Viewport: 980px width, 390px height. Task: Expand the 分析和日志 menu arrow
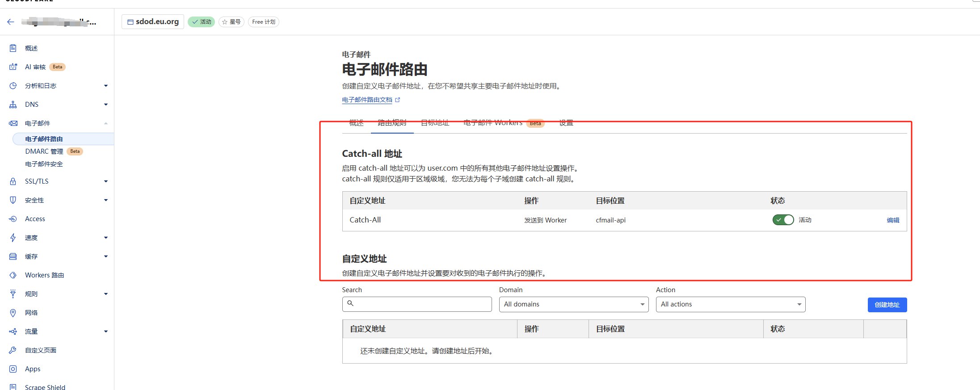106,85
